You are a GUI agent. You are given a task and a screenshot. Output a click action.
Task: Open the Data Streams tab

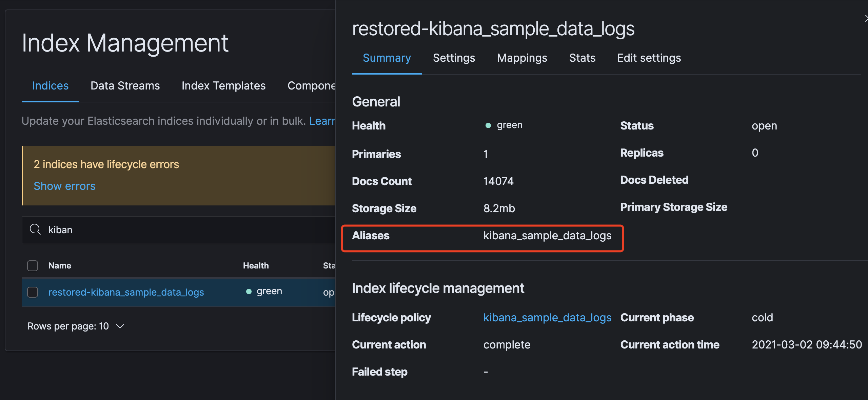(x=125, y=86)
